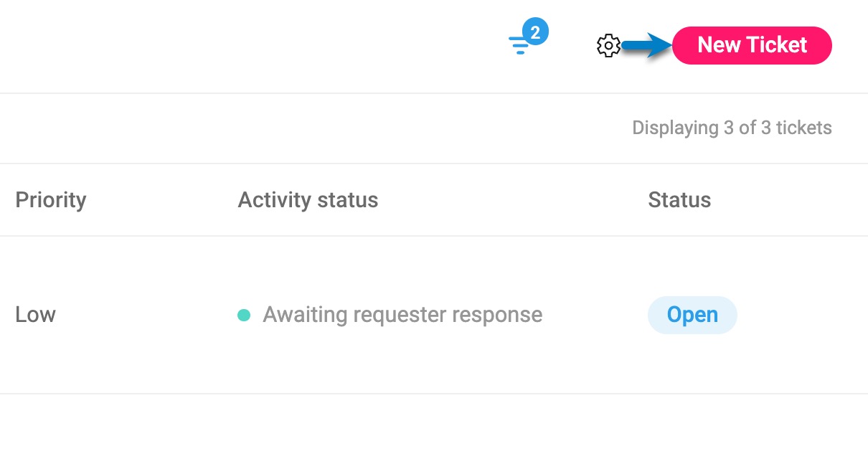
Task: Click the green activity status dot
Action: 244,315
